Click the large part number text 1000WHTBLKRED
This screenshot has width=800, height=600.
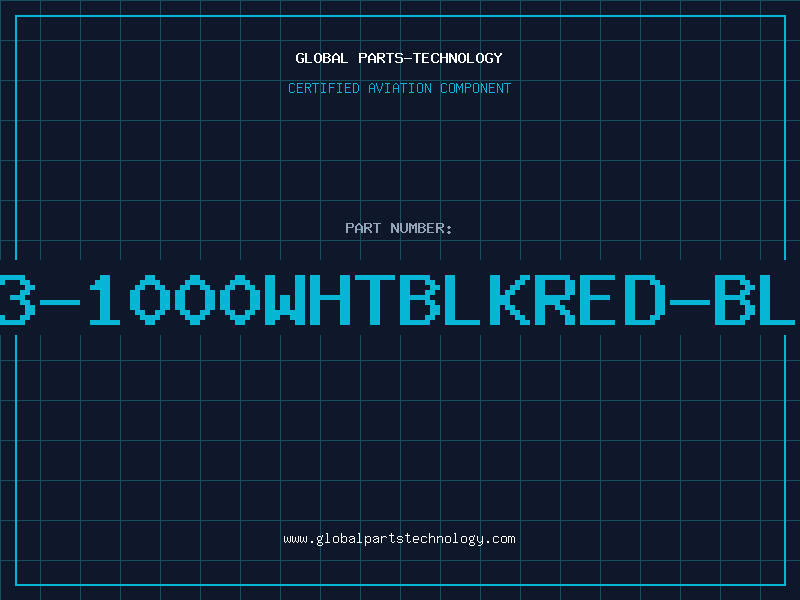[378, 299]
